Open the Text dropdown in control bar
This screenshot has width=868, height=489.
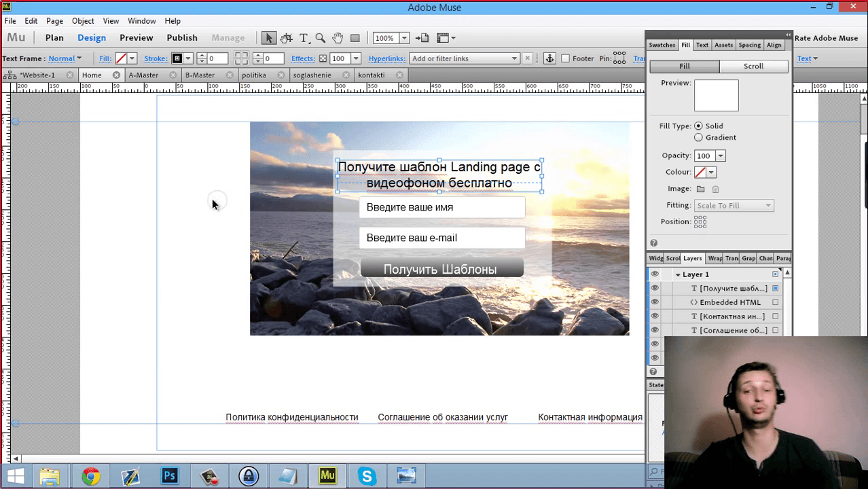click(808, 58)
